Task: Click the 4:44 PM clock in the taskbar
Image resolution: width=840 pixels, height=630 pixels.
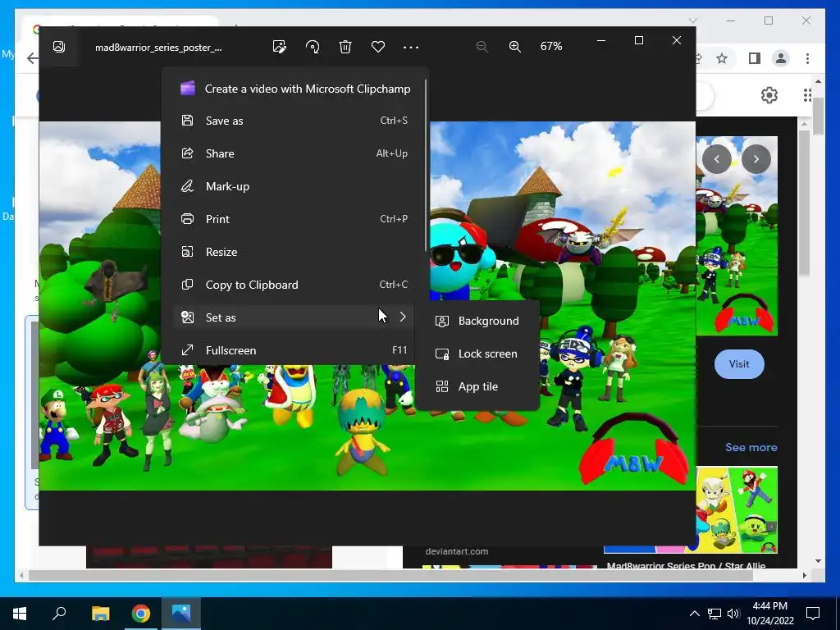Action: [769, 606]
